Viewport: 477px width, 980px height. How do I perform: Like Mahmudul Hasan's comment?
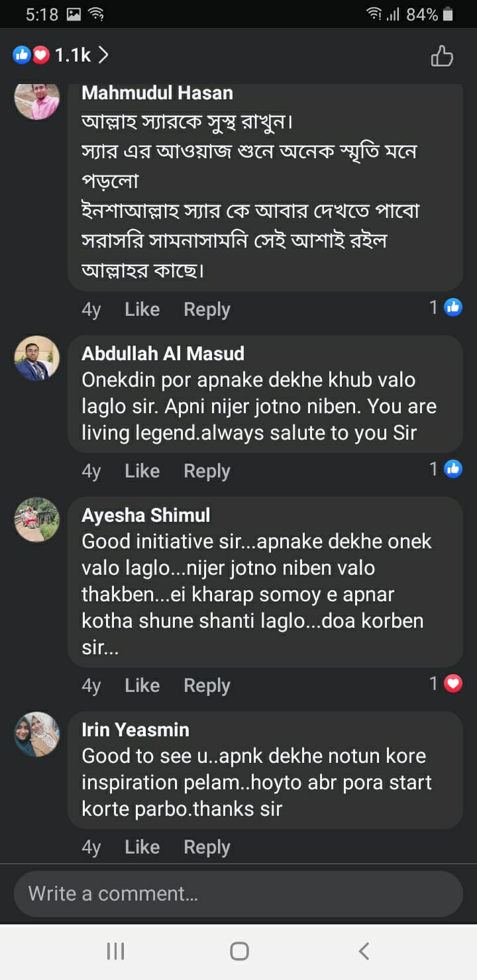point(142,309)
